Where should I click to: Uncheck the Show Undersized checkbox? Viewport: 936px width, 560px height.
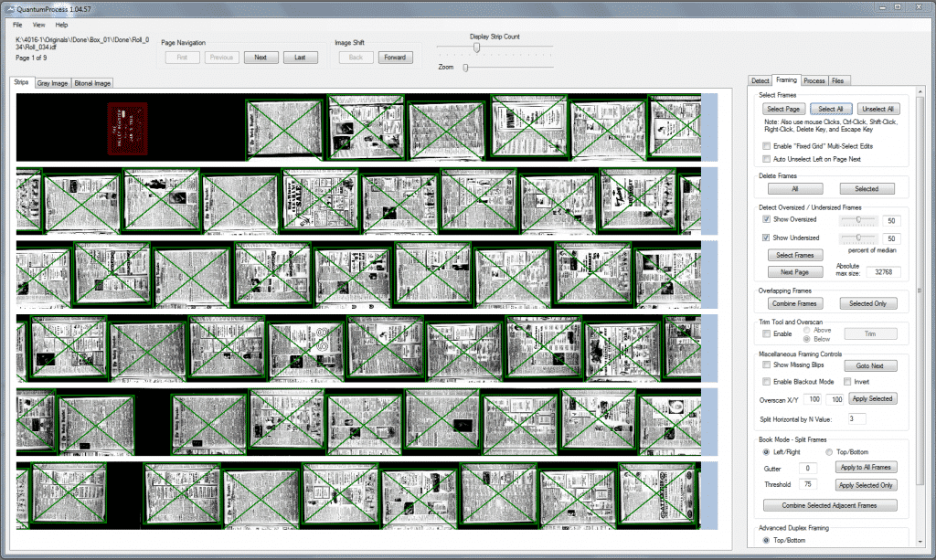point(767,238)
